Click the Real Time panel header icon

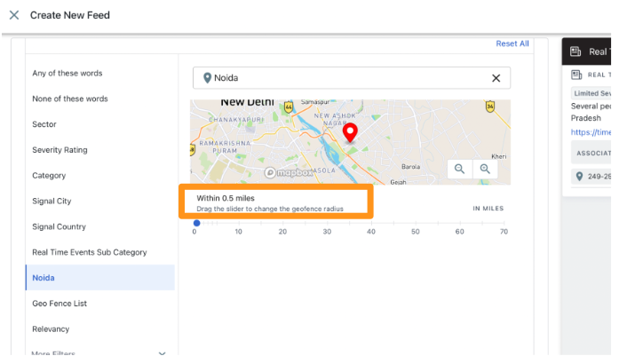(575, 51)
